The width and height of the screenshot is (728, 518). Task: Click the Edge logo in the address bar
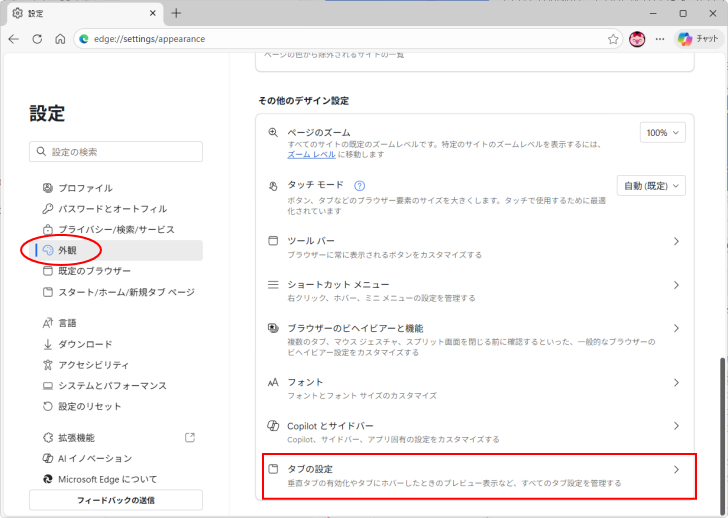click(84, 39)
